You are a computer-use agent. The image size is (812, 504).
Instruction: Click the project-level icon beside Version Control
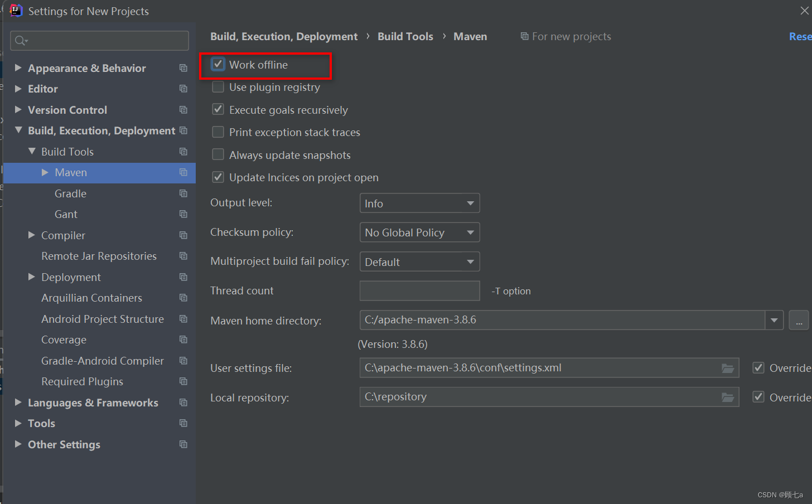point(183,110)
